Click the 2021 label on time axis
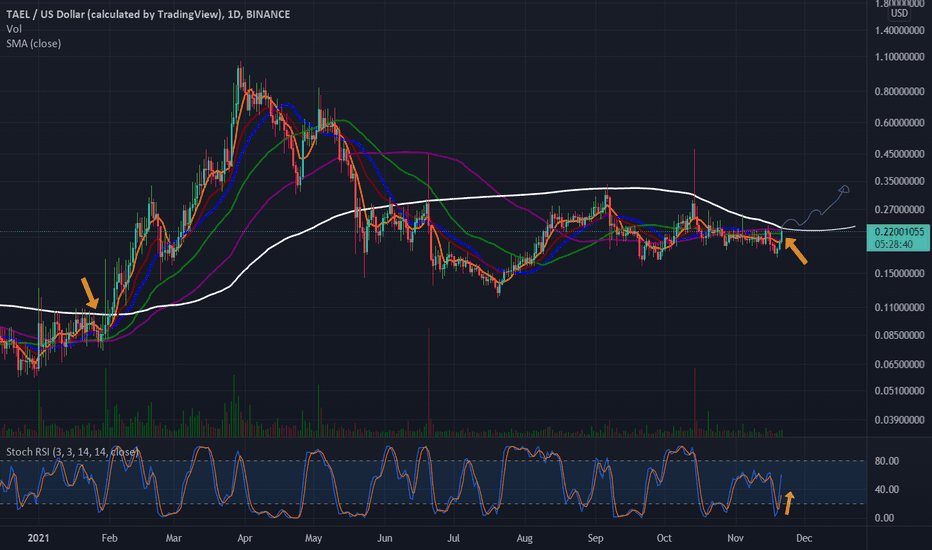Viewport: 932px width, 550px height. click(x=38, y=538)
